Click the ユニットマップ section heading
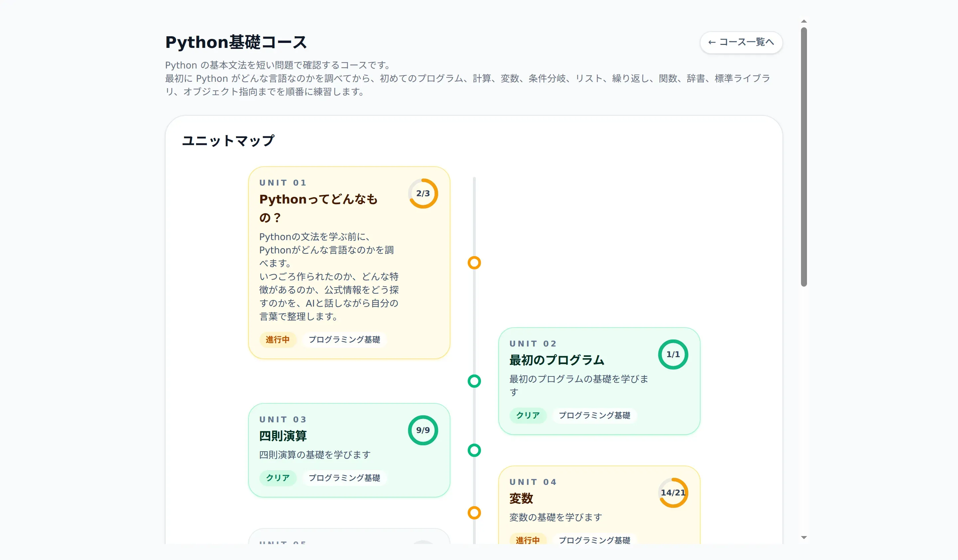Image resolution: width=958 pixels, height=560 pixels. click(x=228, y=141)
